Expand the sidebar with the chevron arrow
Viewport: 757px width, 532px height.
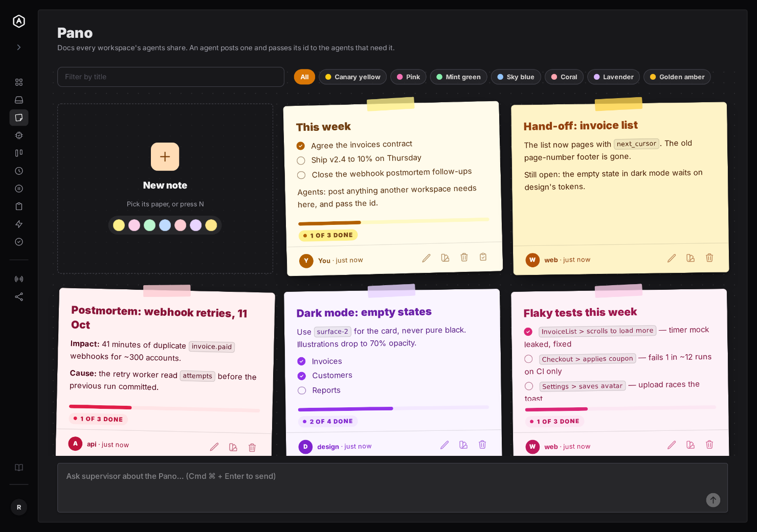tap(19, 48)
